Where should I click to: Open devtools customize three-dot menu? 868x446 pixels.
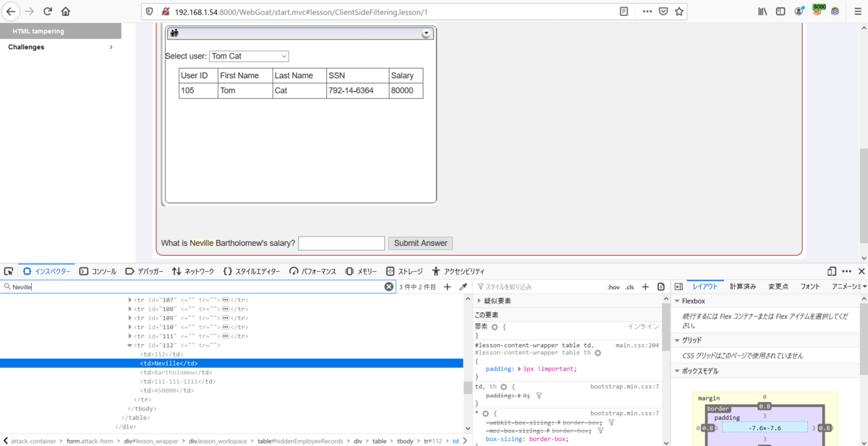pyautogui.click(x=846, y=272)
